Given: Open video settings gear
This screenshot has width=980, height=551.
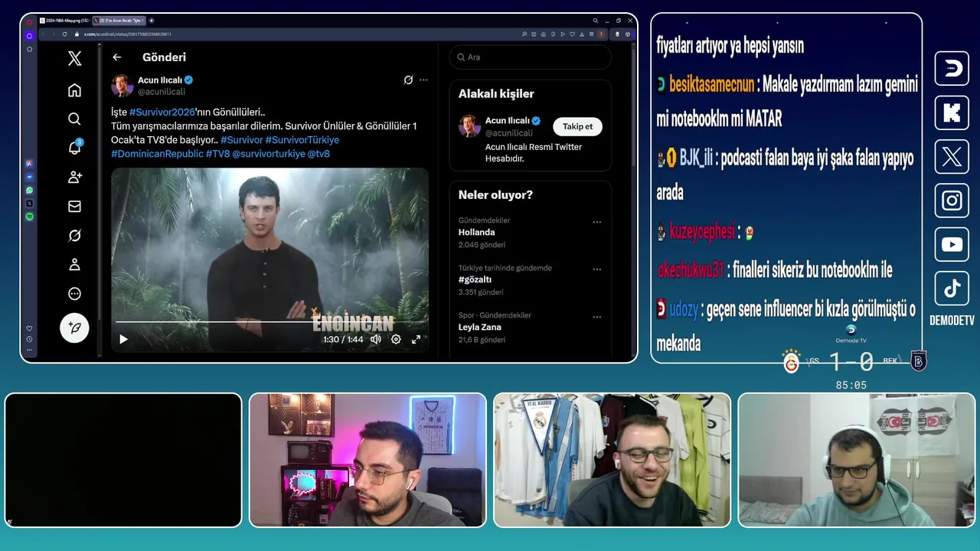Looking at the screenshot, I should 396,339.
